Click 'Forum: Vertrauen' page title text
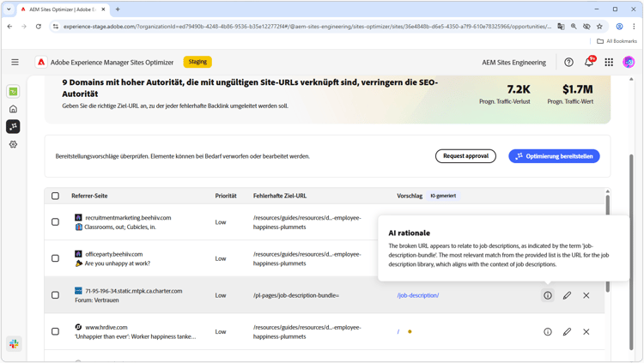 [96, 300]
